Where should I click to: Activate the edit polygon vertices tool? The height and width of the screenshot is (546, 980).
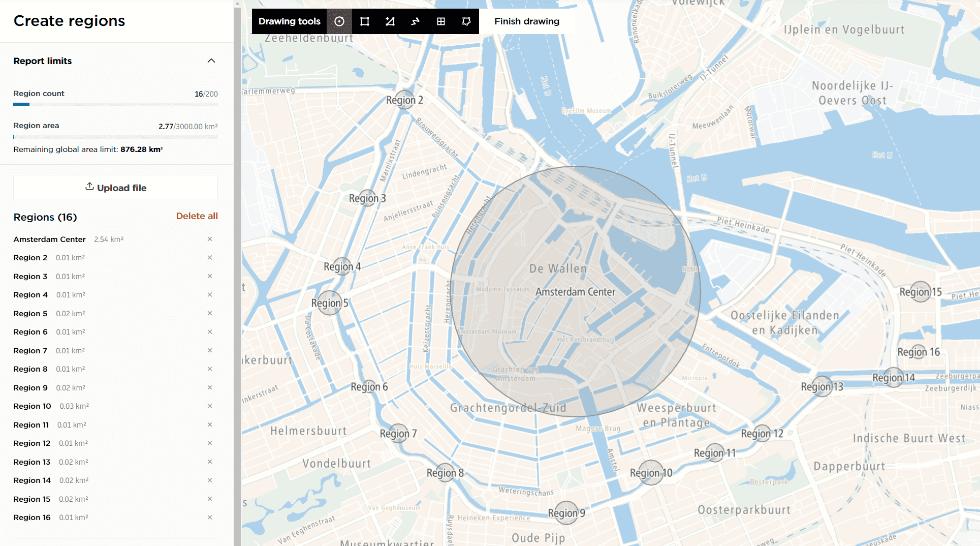(x=466, y=21)
